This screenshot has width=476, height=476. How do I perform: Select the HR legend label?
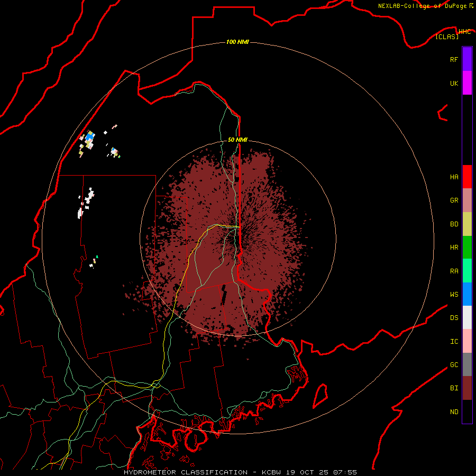[454, 247]
